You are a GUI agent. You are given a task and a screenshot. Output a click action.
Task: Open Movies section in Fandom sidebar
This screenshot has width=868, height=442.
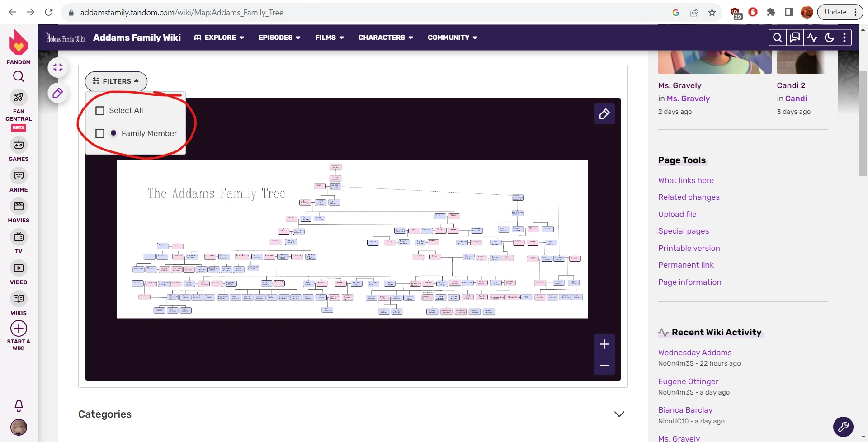click(x=19, y=211)
